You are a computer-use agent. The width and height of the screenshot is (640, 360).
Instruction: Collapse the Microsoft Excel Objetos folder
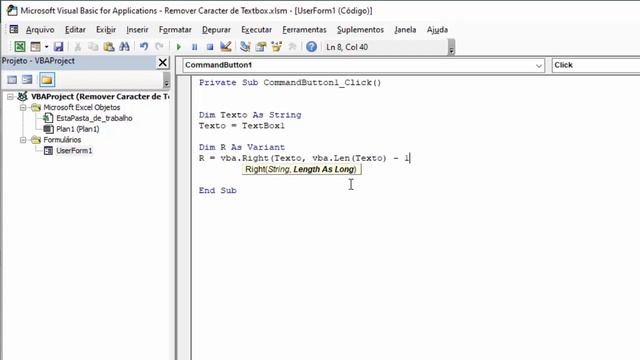pos(23,107)
